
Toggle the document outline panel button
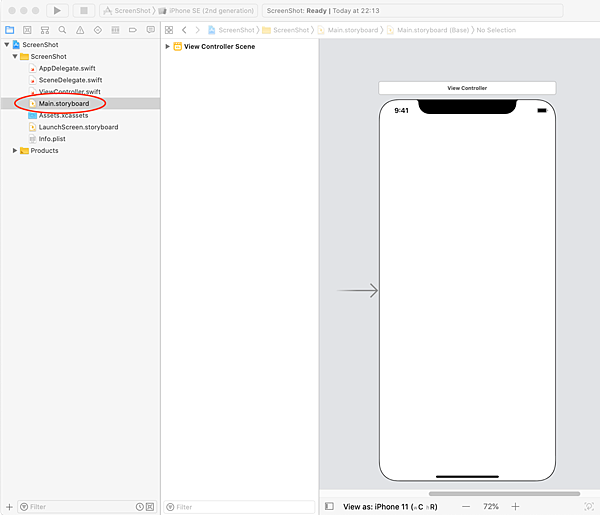click(329, 507)
